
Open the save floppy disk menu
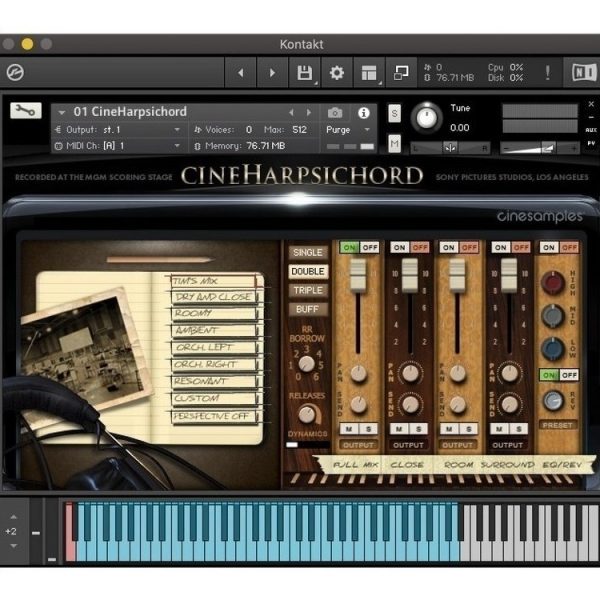305,73
